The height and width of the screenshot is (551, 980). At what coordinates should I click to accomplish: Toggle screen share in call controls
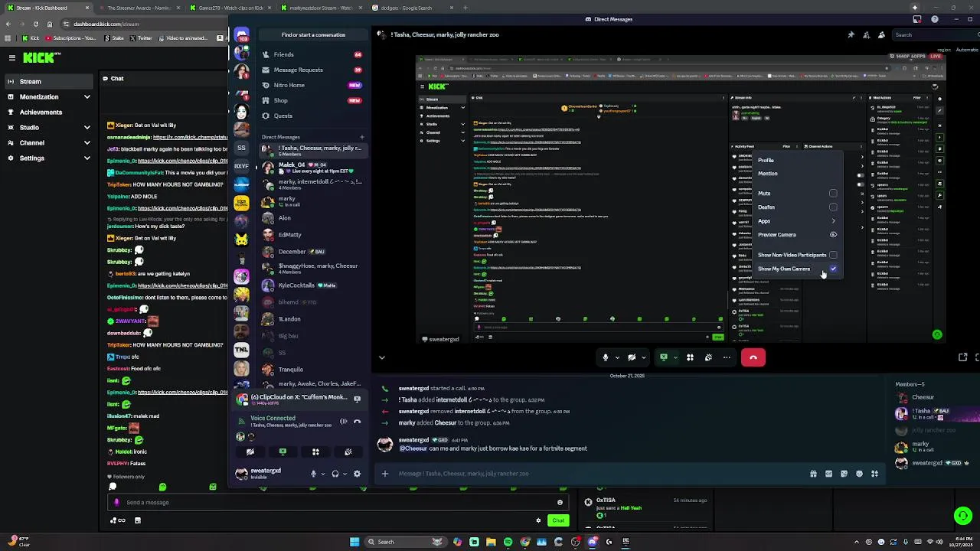click(x=664, y=357)
